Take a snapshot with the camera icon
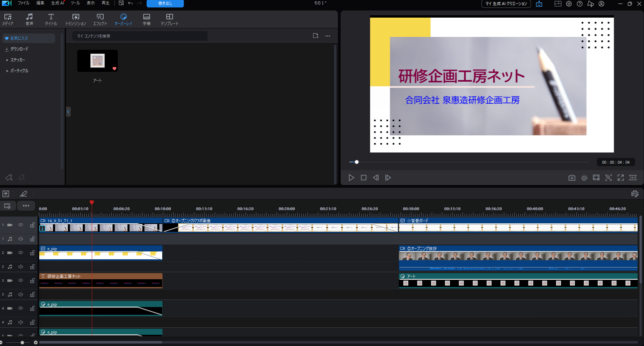 click(x=572, y=178)
